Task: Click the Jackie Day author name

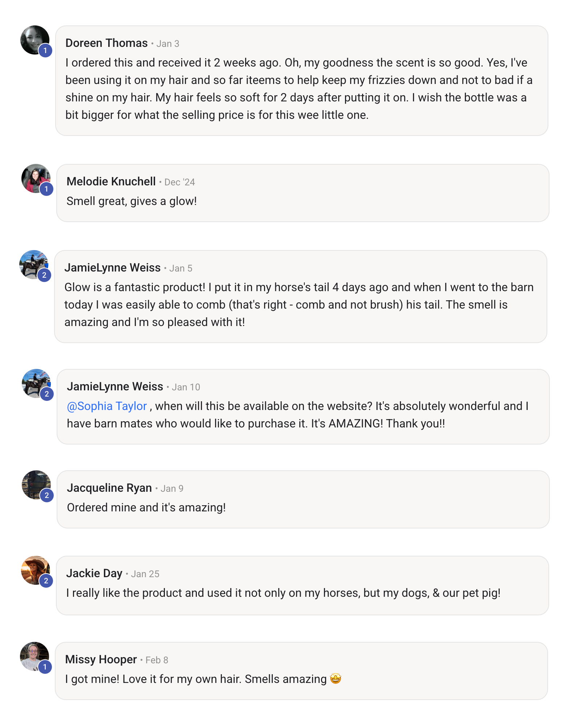Action: [94, 573]
